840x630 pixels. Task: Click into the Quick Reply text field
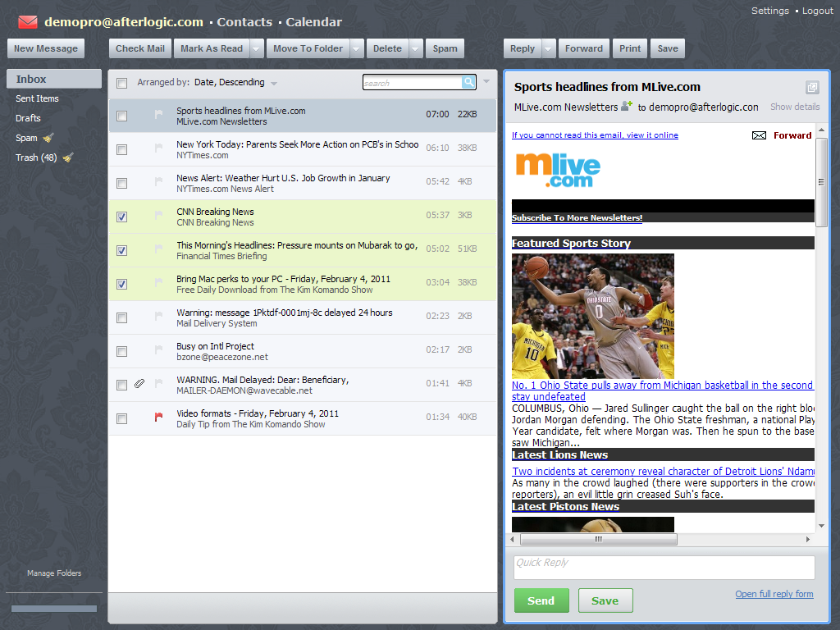pos(664,568)
